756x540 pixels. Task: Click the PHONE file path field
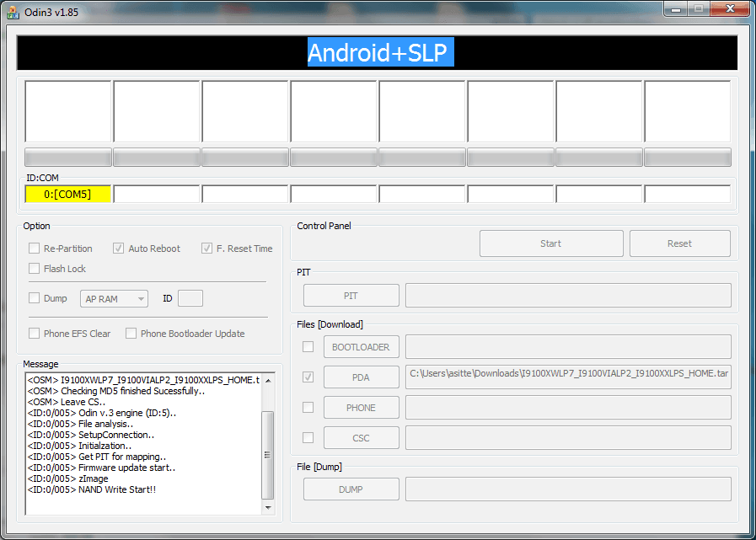coord(568,408)
